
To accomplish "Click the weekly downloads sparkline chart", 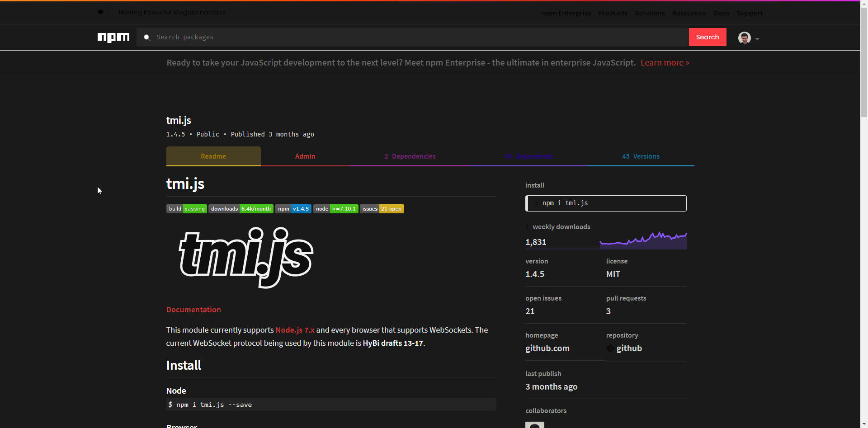I will [643, 240].
